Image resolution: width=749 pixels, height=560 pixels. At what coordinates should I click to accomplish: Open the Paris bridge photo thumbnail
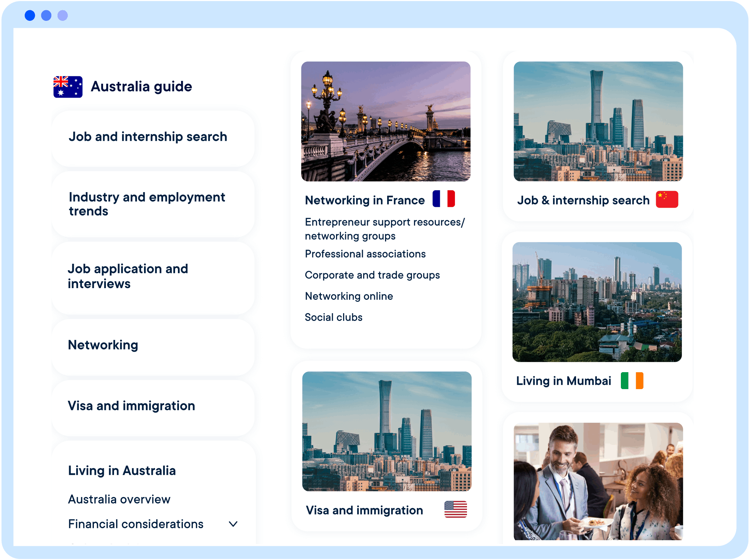(386, 121)
